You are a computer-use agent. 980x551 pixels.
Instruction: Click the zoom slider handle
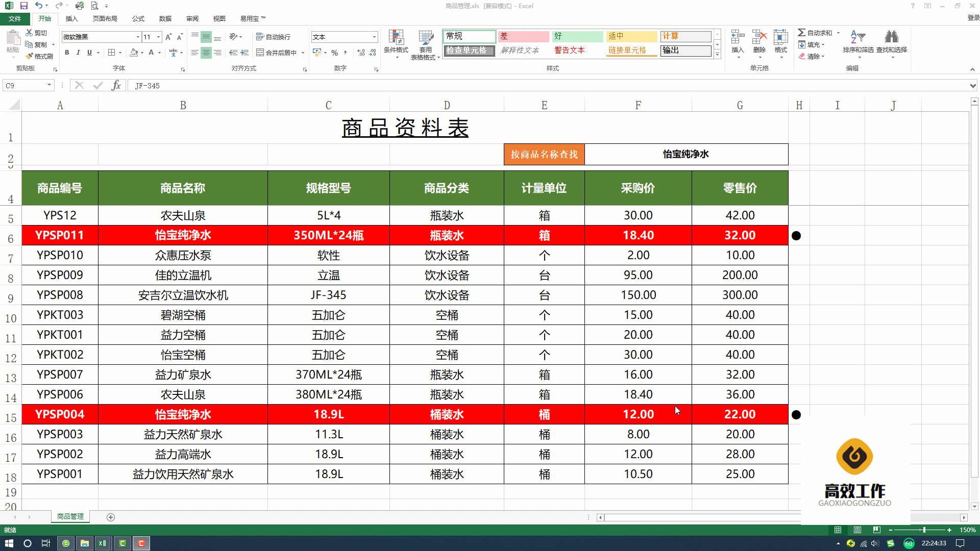tap(924, 530)
